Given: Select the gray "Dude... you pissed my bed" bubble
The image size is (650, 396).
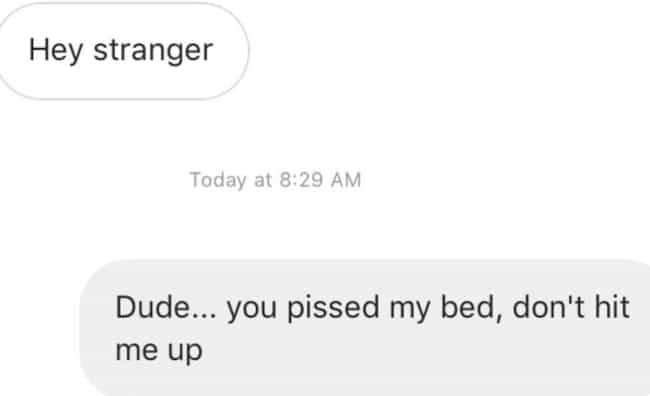Looking at the screenshot, I should (x=365, y=328).
